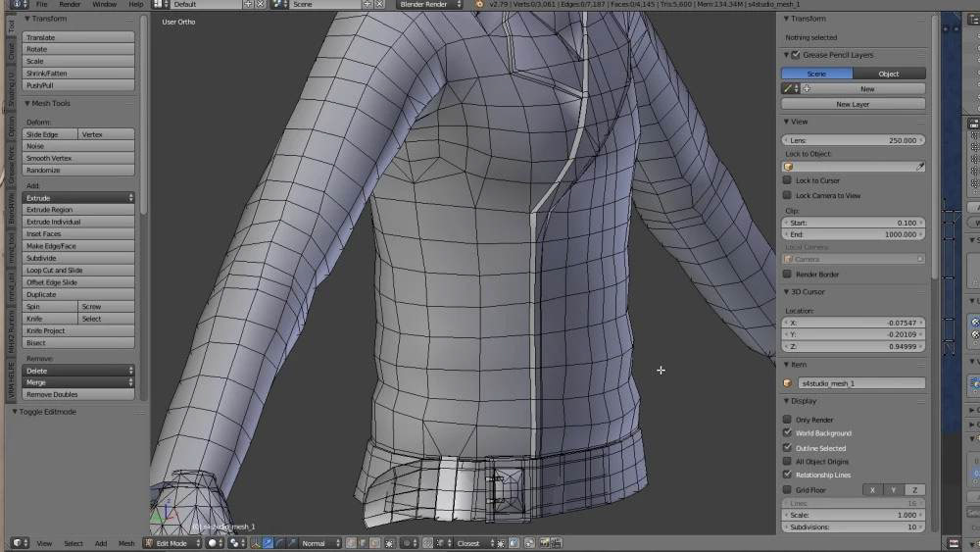This screenshot has width=980, height=552.
Task: Click the s4studio_mesh_1 item name field
Action: point(861,383)
